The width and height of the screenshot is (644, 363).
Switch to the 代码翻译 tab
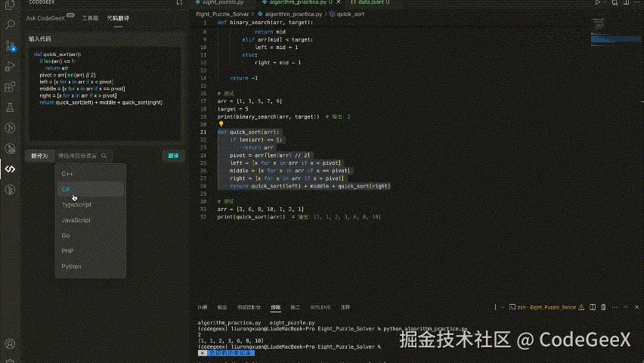(x=118, y=18)
